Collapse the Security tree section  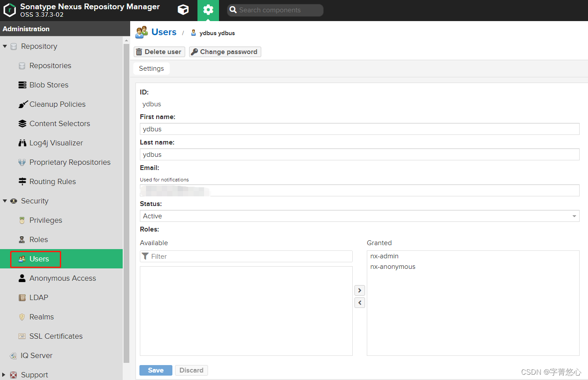[x=5, y=201]
